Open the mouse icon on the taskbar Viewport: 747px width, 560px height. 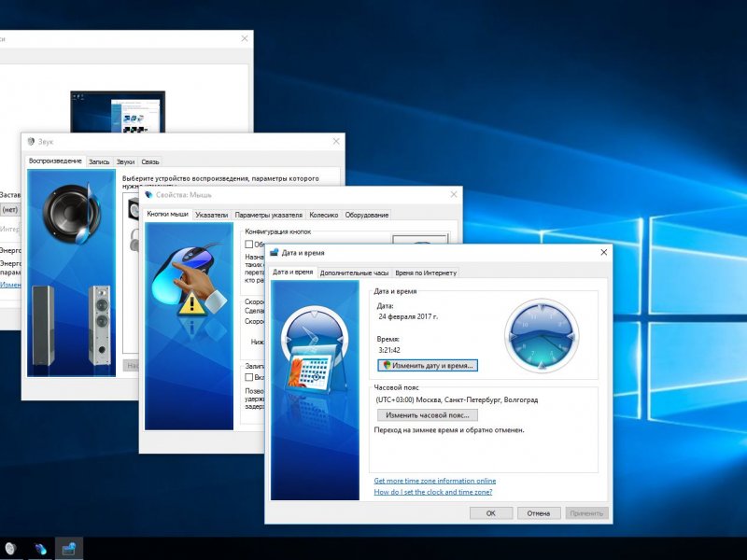pyautogui.click(x=41, y=549)
